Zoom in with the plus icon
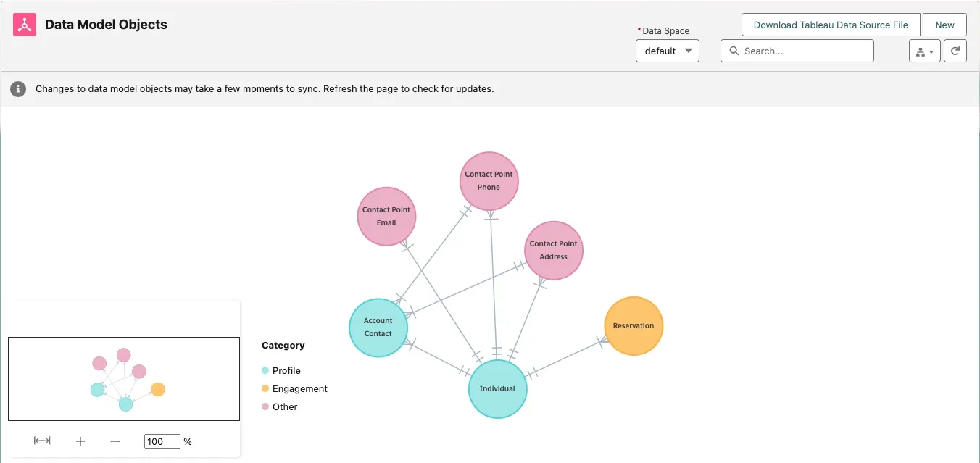980x463 pixels. (80, 441)
